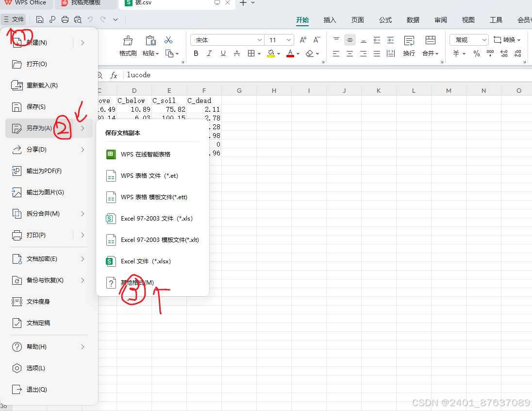Choose Excel 97-2003 文件 (*.xls) option

153,219
